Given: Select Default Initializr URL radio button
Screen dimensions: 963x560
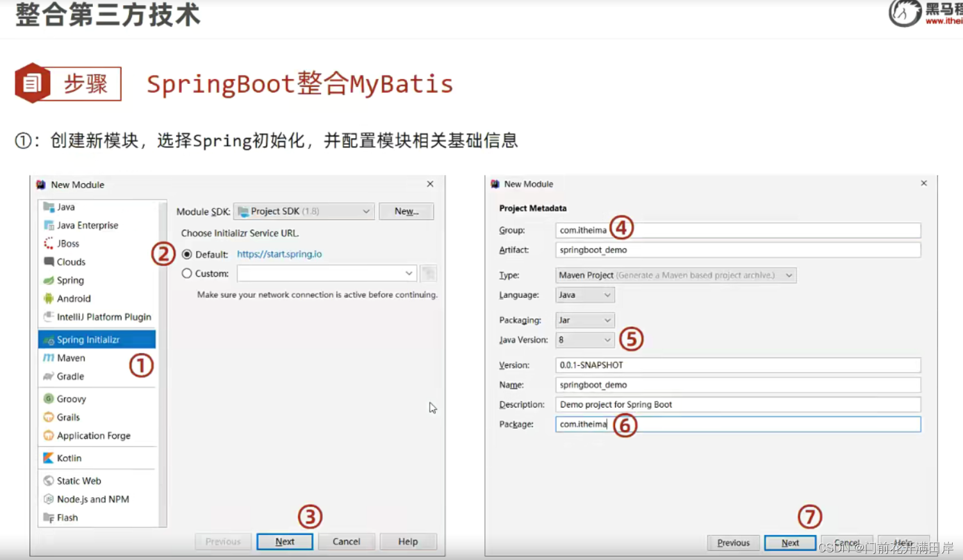Looking at the screenshot, I should click(x=186, y=254).
